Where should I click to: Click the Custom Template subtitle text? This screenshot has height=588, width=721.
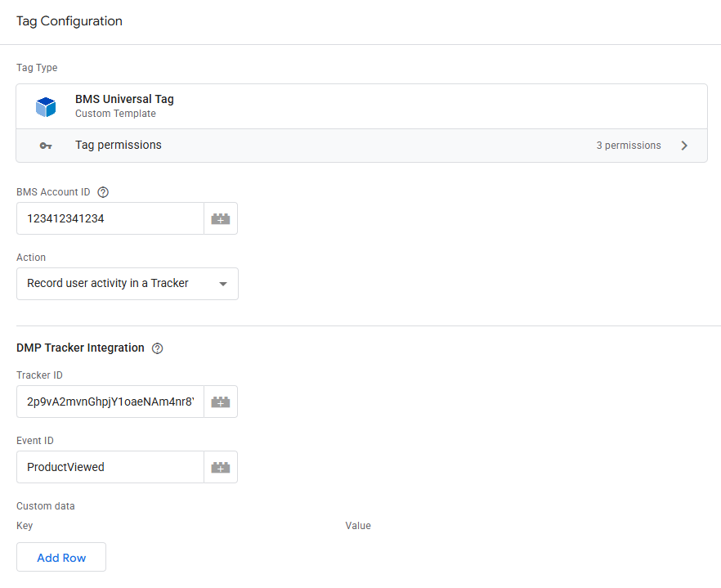pos(115,114)
